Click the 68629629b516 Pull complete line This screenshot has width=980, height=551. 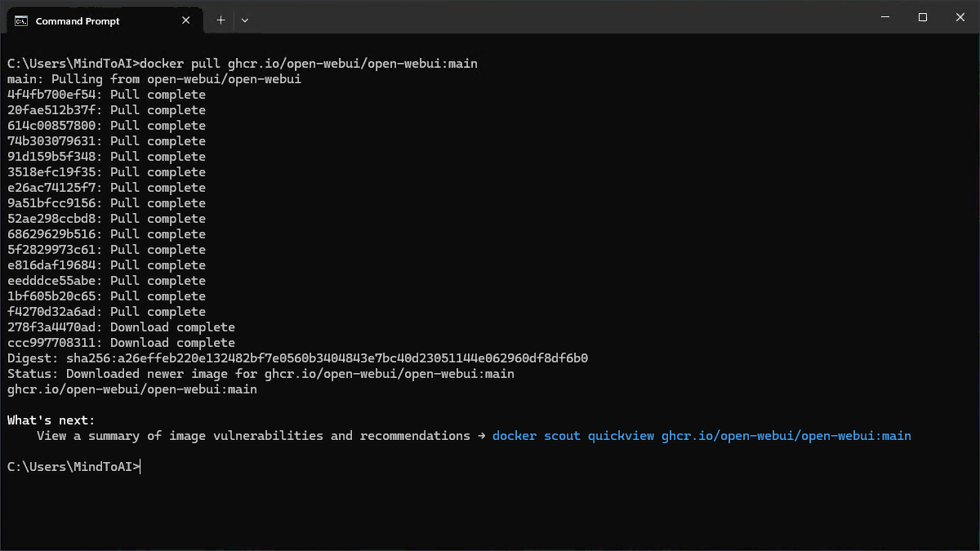[106, 234]
